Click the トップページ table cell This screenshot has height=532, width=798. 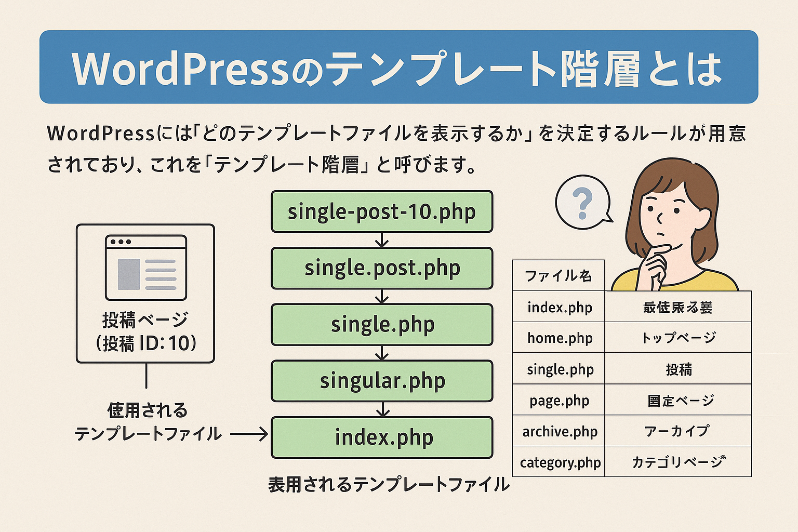[x=678, y=338]
